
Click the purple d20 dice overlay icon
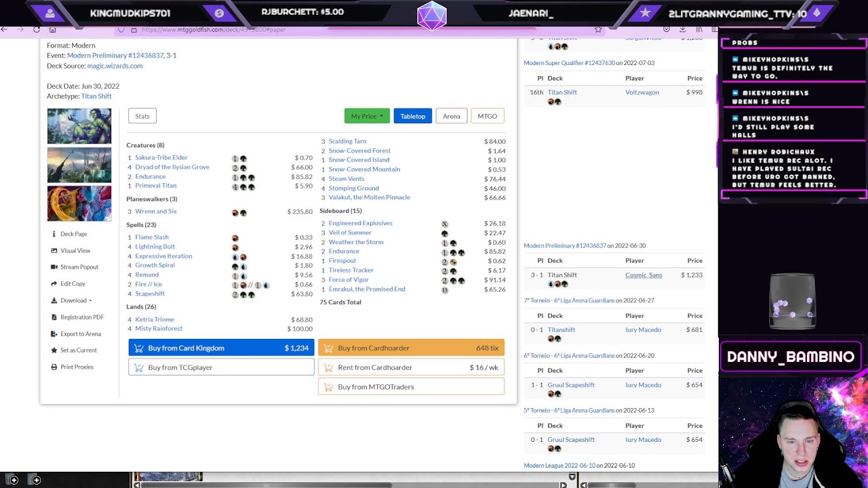coord(432,16)
